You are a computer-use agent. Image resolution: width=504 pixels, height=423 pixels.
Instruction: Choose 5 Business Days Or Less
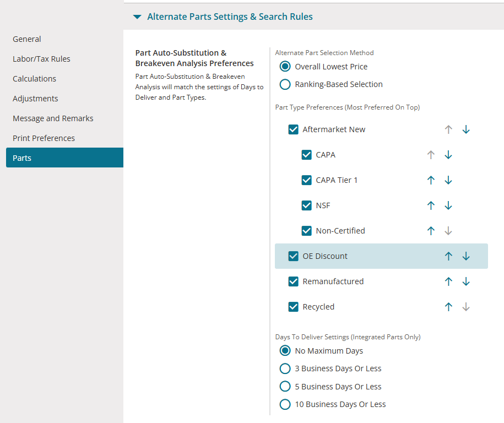(285, 387)
